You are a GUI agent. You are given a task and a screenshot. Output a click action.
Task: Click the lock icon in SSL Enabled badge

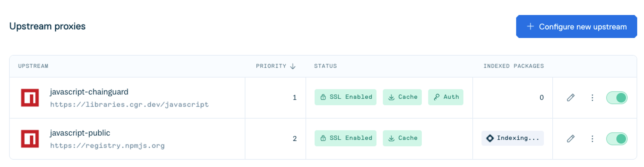tap(324, 97)
